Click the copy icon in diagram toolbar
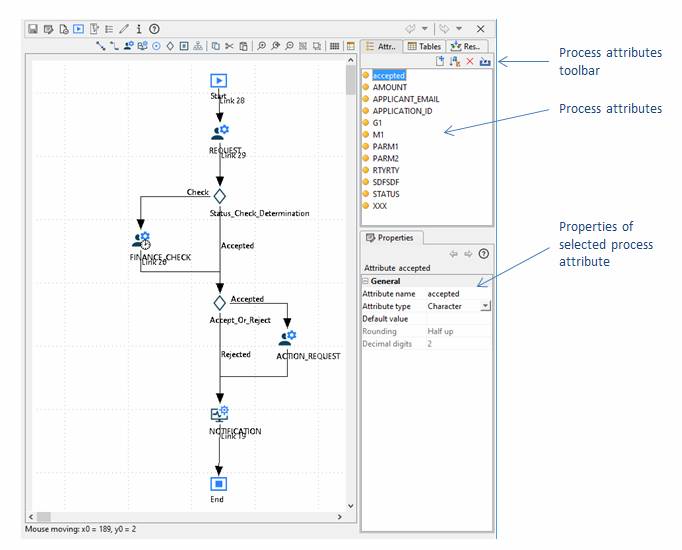The width and height of the screenshot is (682, 550). pyautogui.click(x=215, y=46)
